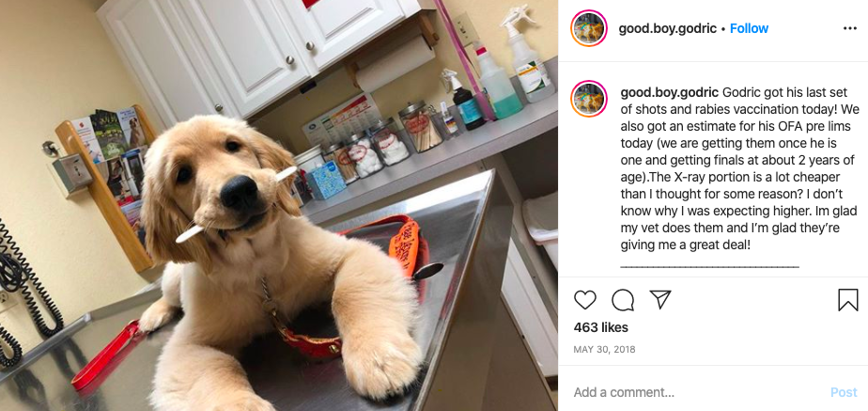Open good.boy.godric username in the header
868x411 pixels.
coord(668,28)
